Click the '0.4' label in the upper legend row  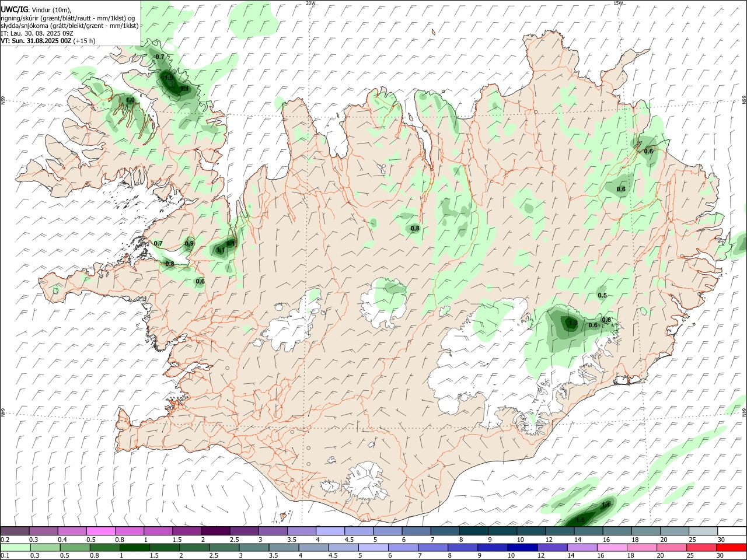point(62,540)
